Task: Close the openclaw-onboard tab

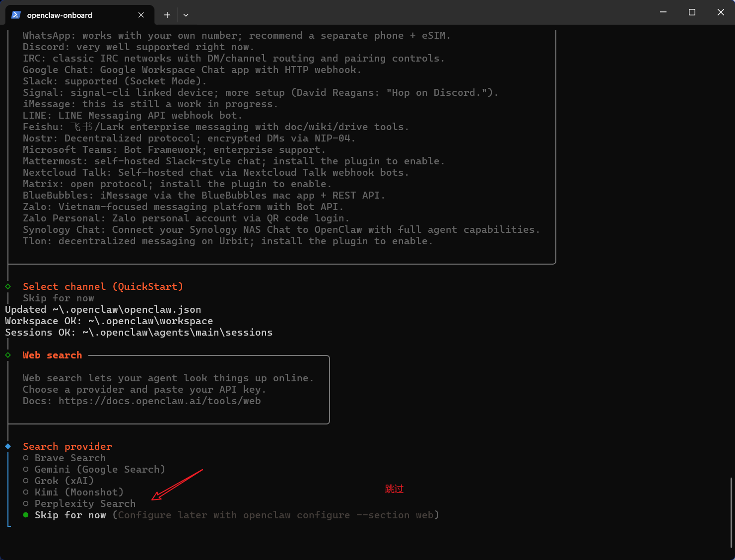Action: coord(141,15)
